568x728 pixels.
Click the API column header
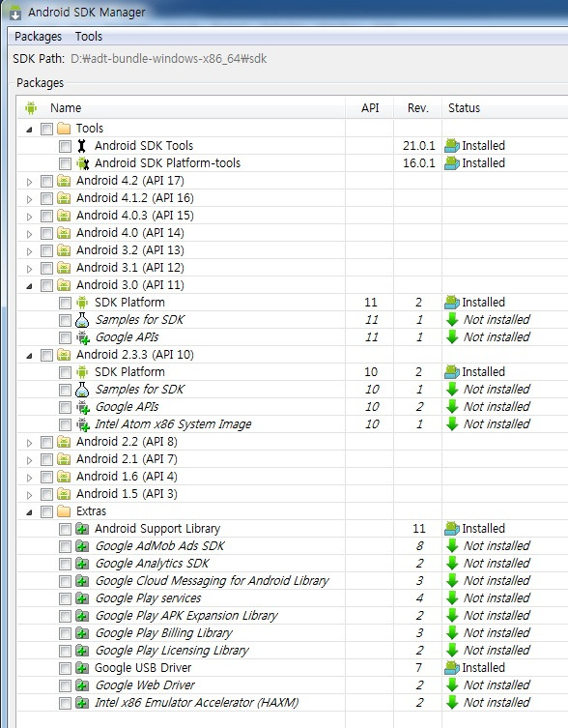coord(370,108)
